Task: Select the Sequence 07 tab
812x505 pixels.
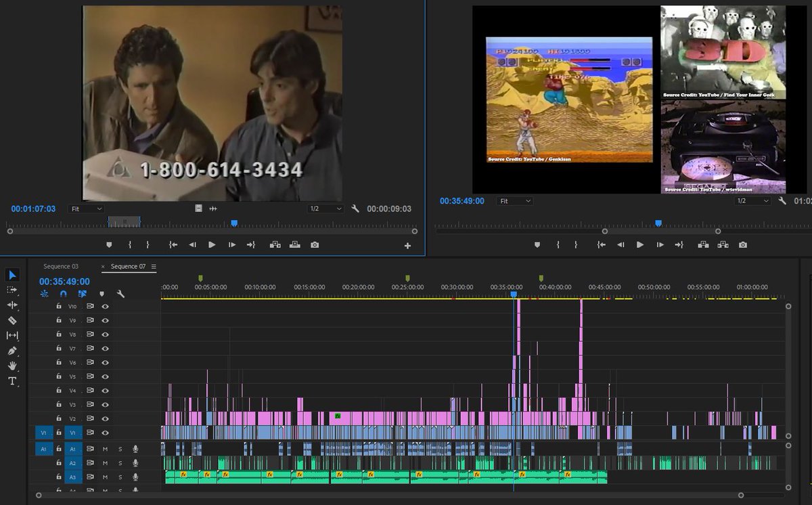Action: coord(128,267)
